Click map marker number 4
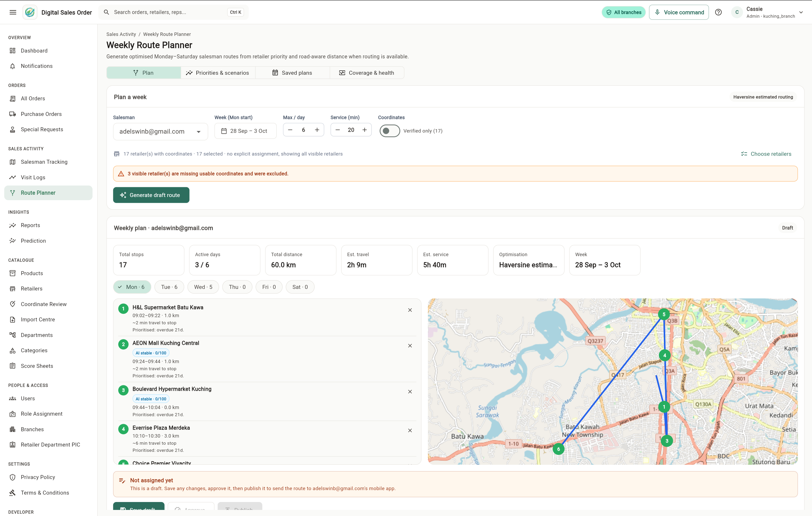812x516 pixels. tap(665, 355)
